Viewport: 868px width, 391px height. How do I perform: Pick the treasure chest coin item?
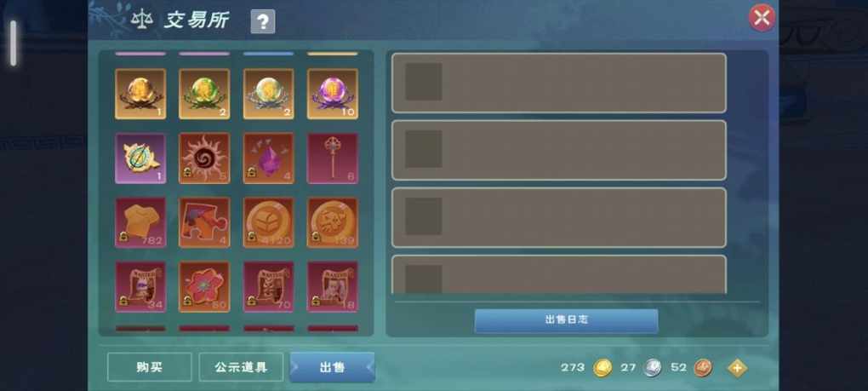point(268,222)
